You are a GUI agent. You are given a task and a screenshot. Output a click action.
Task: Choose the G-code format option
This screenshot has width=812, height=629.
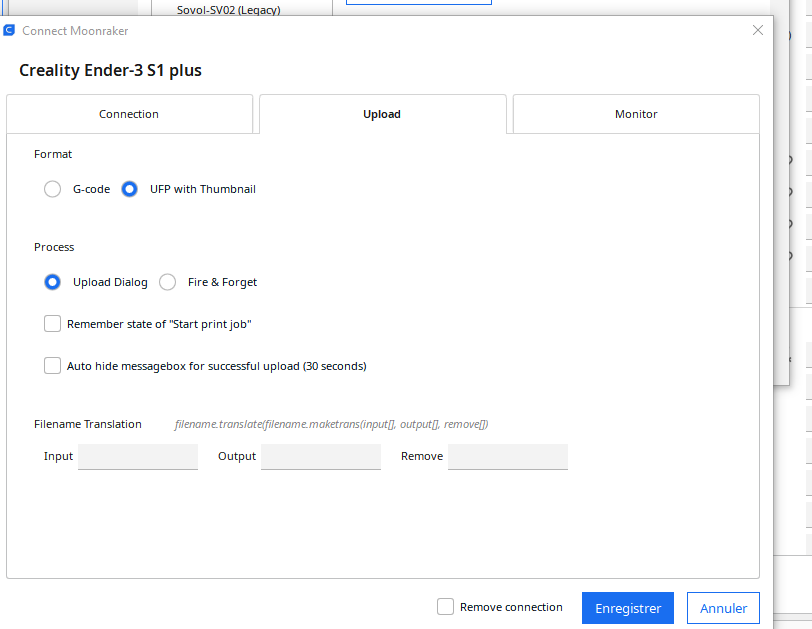pyautogui.click(x=53, y=189)
